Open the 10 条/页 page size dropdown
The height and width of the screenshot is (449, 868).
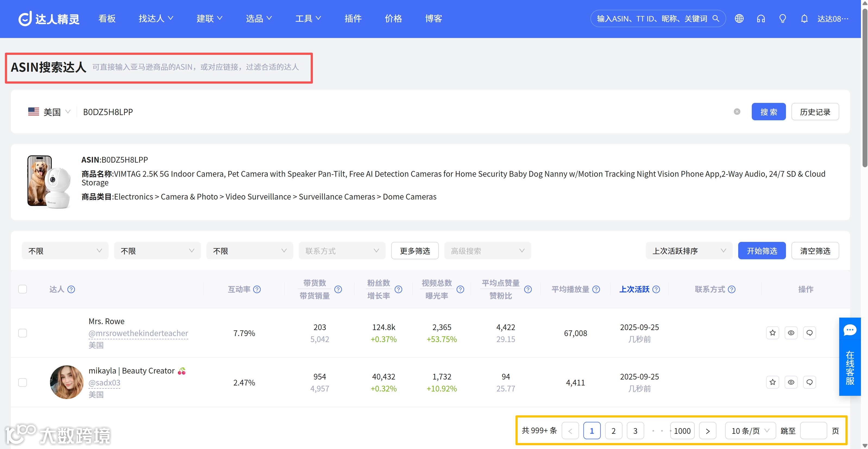click(750, 431)
